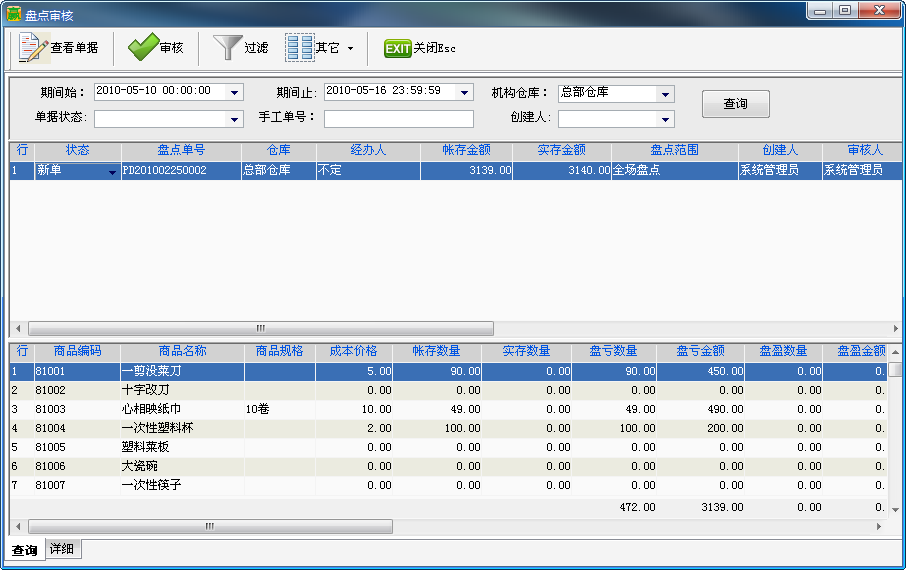Open the 机构仓库 dropdown list
The height and width of the screenshot is (570, 906).
coord(665,94)
